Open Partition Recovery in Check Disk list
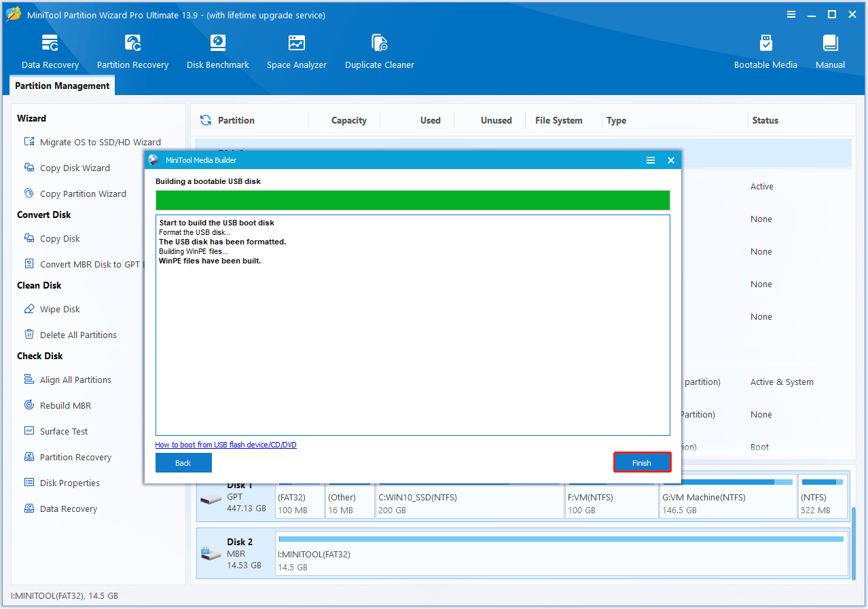Screen dimensions: 868x609 (67, 457)
